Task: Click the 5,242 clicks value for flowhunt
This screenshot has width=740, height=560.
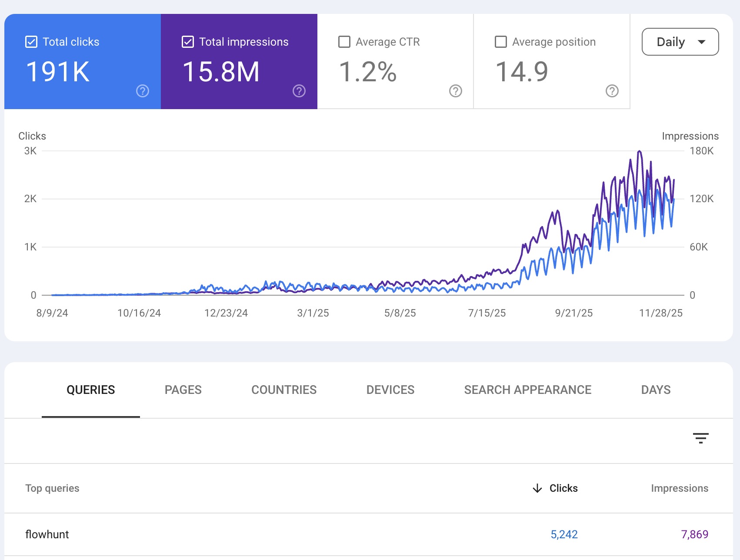Action: pyautogui.click(x=564, y=534)
